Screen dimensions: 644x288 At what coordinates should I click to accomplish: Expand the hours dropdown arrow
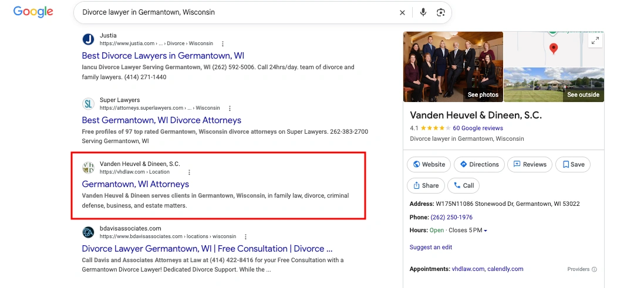[485, 231]
